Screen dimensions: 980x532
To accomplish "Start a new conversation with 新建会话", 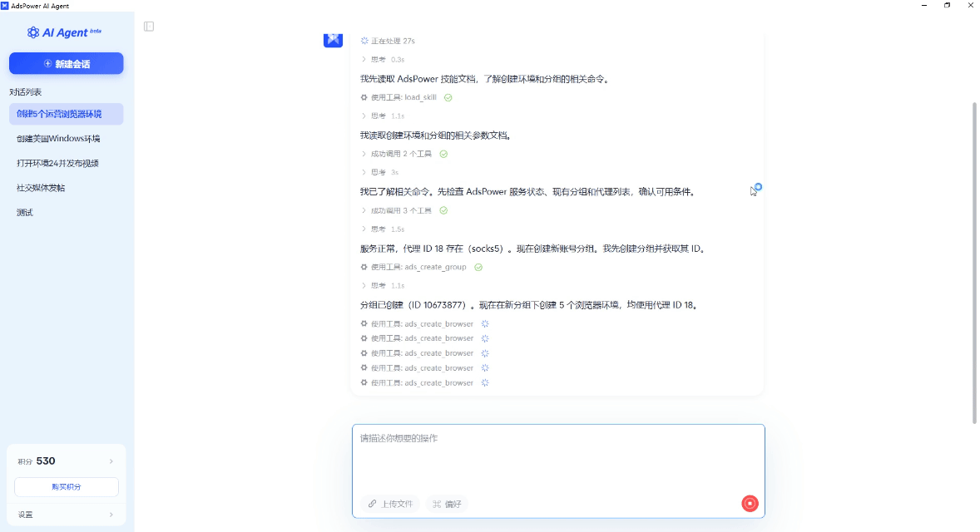I will coord(67,64).
